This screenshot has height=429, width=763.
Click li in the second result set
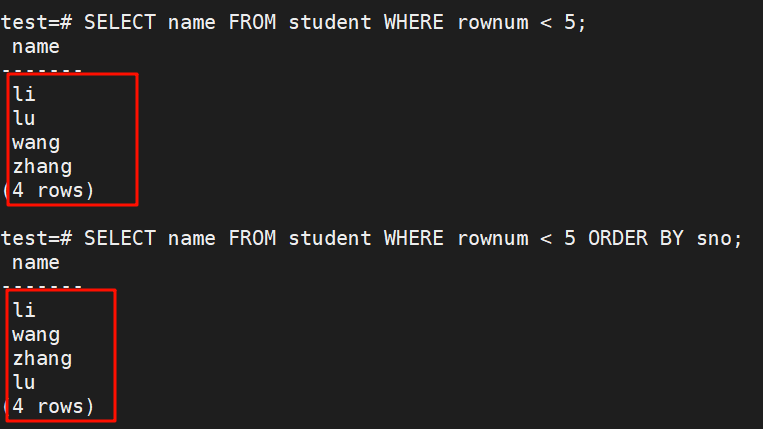(24, 310)
